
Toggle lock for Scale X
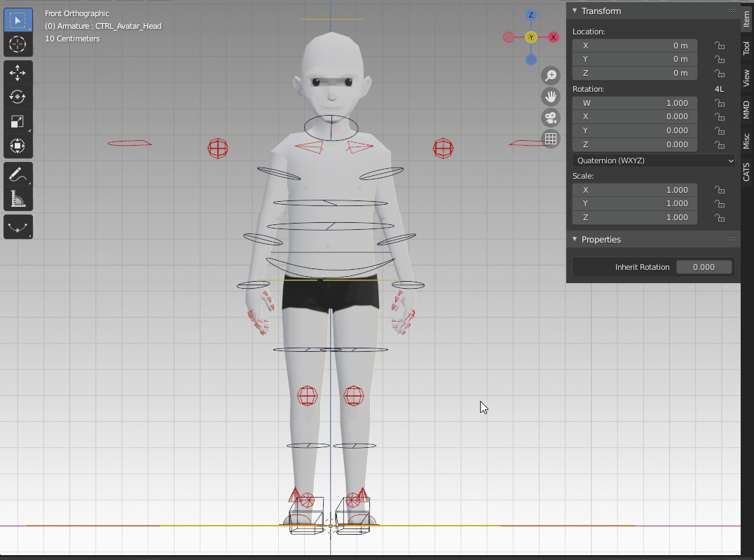tap(720, 190)
